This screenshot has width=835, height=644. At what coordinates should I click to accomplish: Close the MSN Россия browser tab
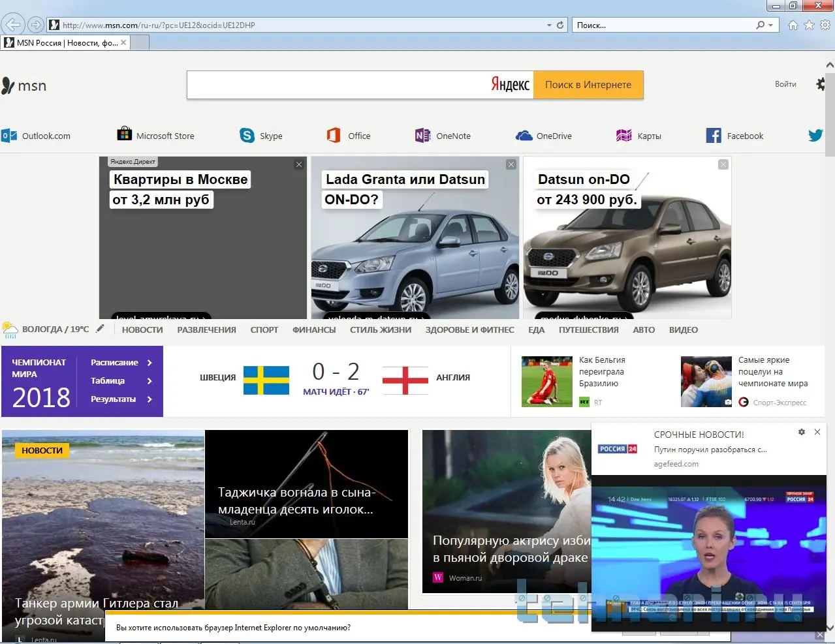123,42
